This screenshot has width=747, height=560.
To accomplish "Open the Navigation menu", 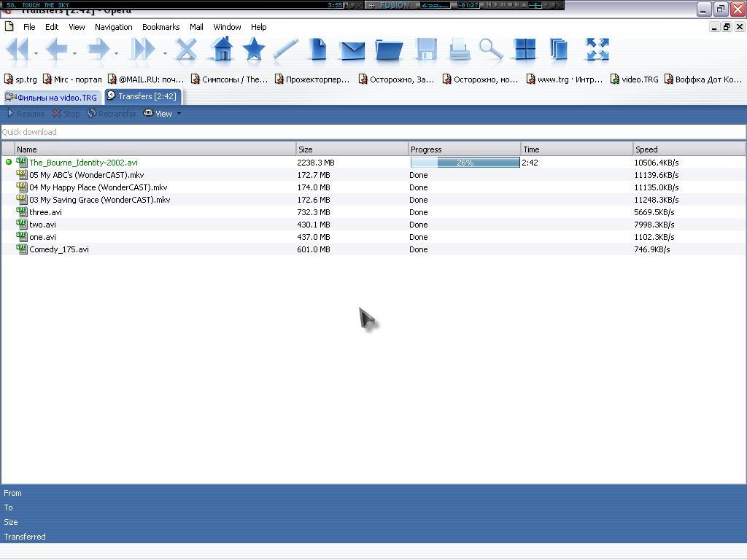I will 113,27.
